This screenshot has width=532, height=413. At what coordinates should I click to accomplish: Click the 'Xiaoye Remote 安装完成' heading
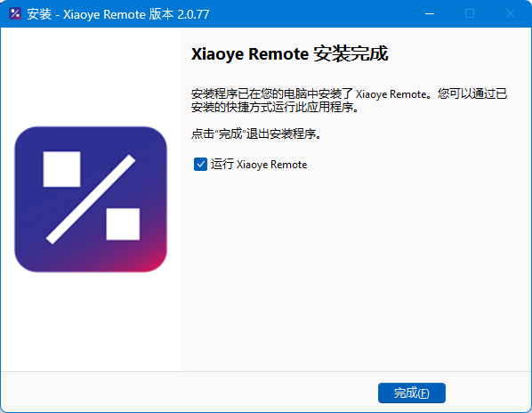tap(289, 54)
